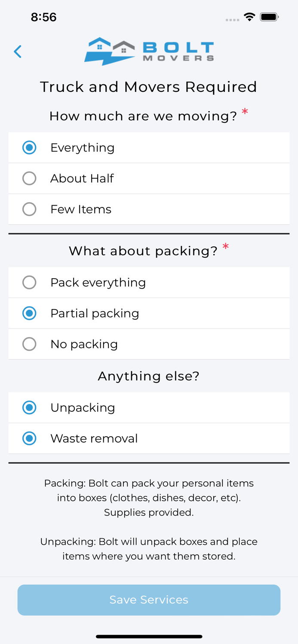Toggle the Unpacking option
The width and height of the screenshot is (298, 644).
coord(29,408)
